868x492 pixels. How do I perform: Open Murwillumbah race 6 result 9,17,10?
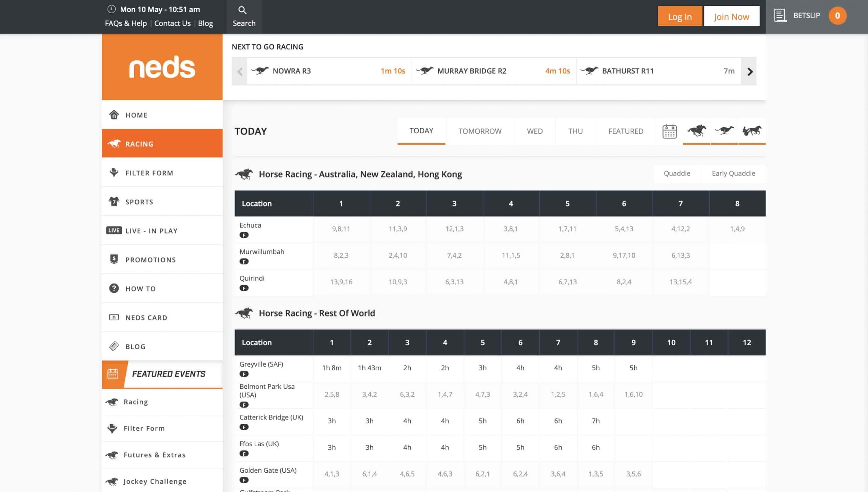(x=624, y=255)
